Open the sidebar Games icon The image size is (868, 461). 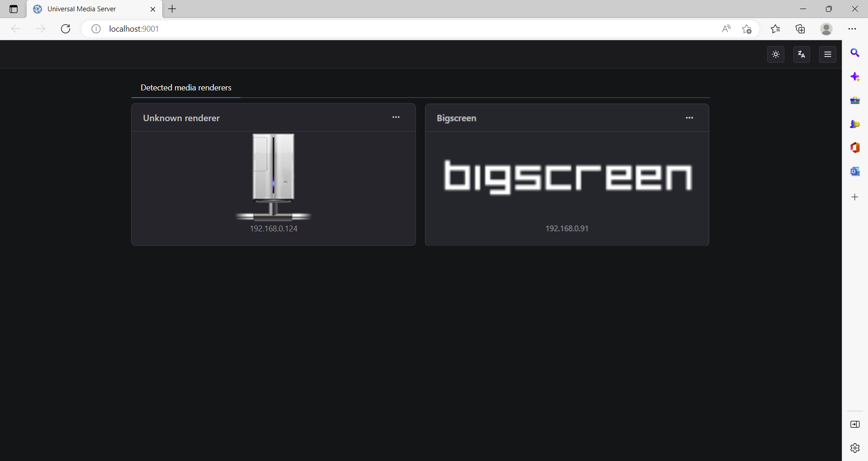(x=855, y=124)
